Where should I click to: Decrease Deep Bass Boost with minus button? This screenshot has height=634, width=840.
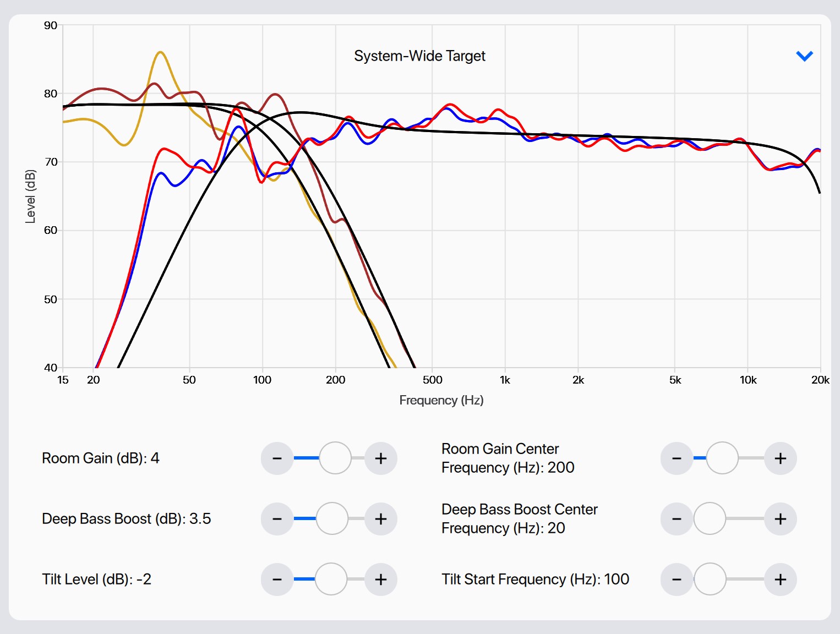coord(277,518)
